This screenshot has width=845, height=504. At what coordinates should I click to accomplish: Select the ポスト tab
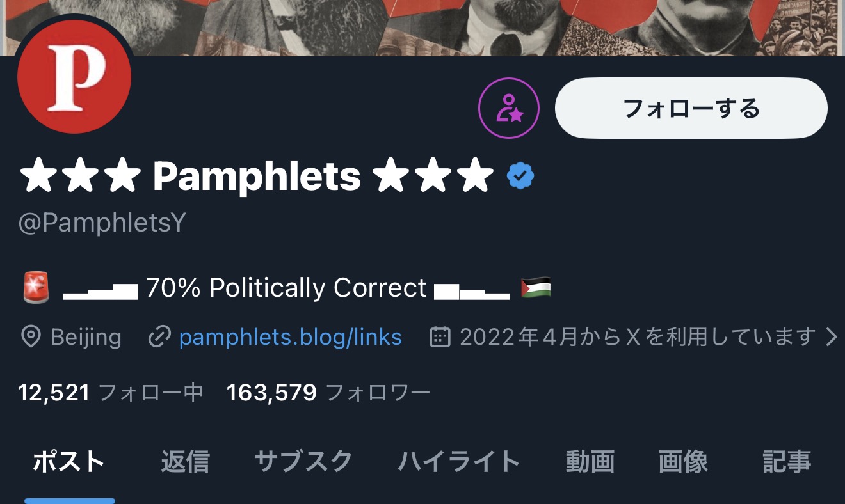point(68,461)
